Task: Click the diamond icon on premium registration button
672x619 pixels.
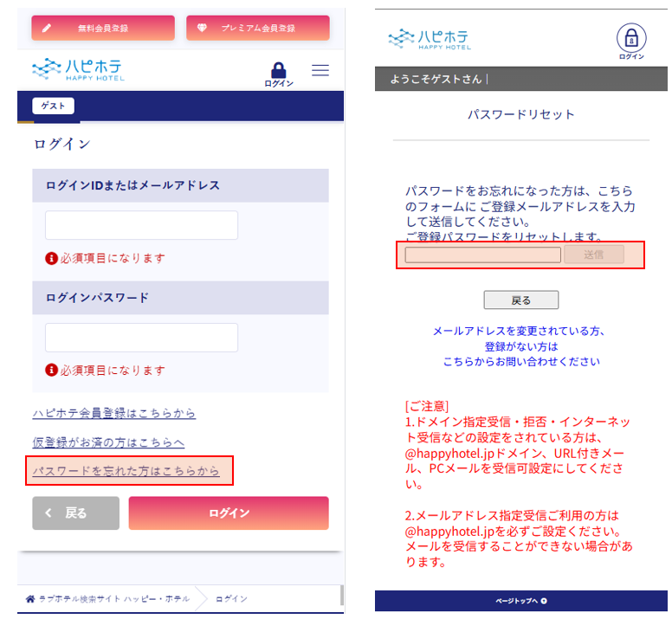Action: pyautogui.click(x=202, y=28)
